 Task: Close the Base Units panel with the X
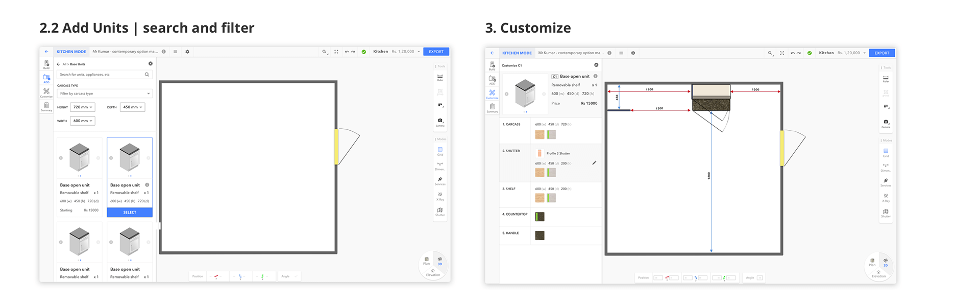[x=151, y=64]
